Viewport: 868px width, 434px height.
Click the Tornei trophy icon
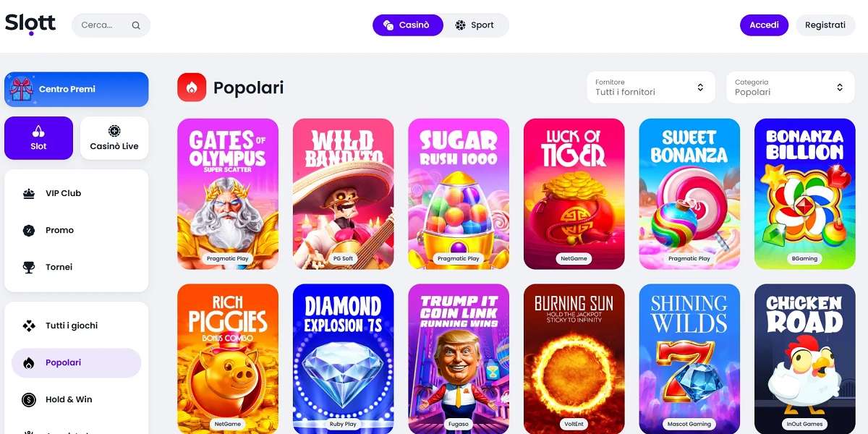[29, 267]
